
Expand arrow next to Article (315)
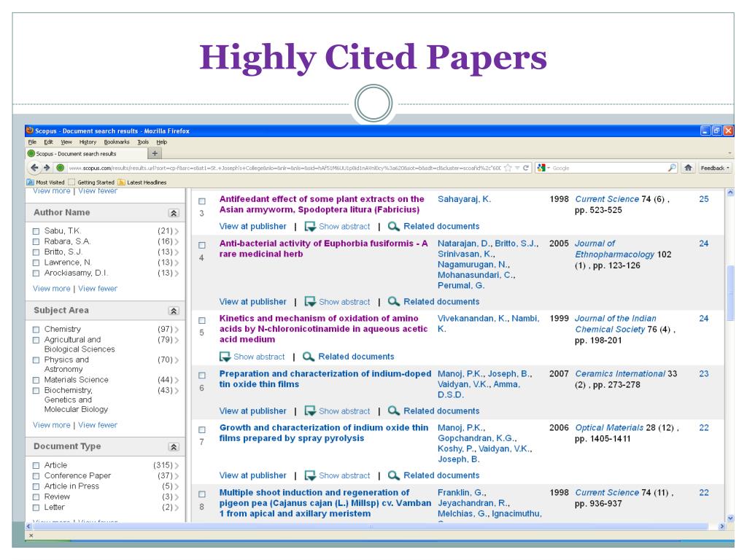point(177,465)
